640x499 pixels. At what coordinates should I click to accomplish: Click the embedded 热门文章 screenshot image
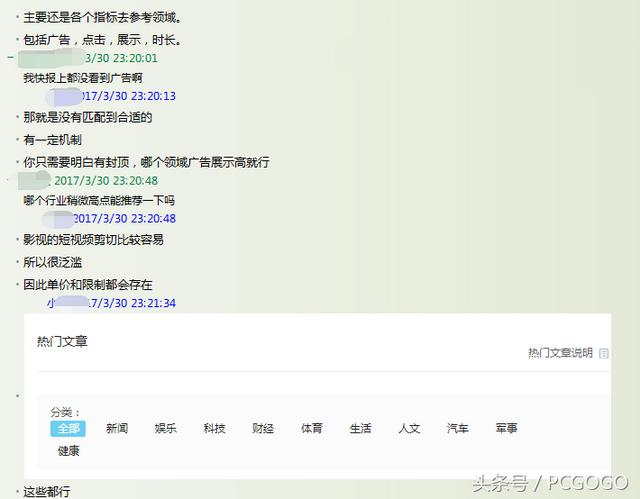coord(317,396)
